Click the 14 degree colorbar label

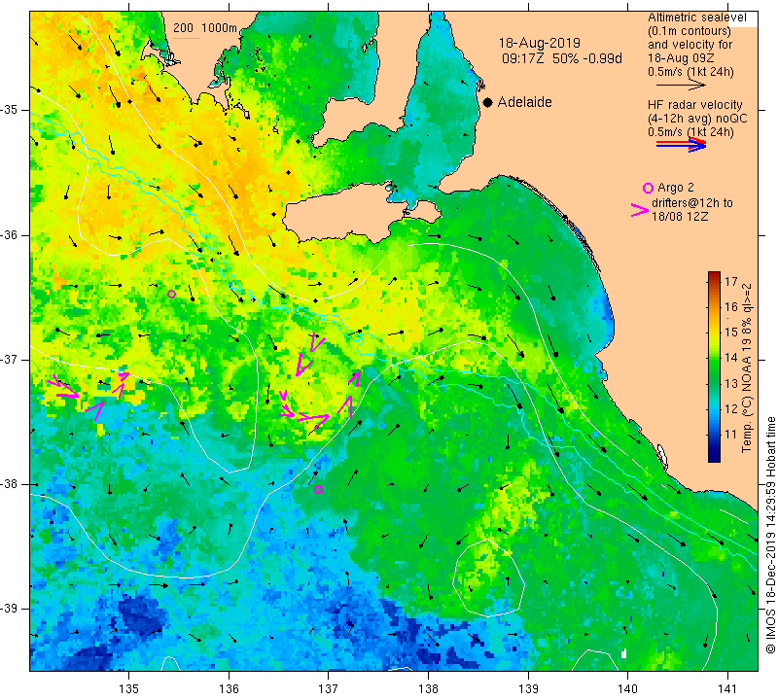(731, 358)
